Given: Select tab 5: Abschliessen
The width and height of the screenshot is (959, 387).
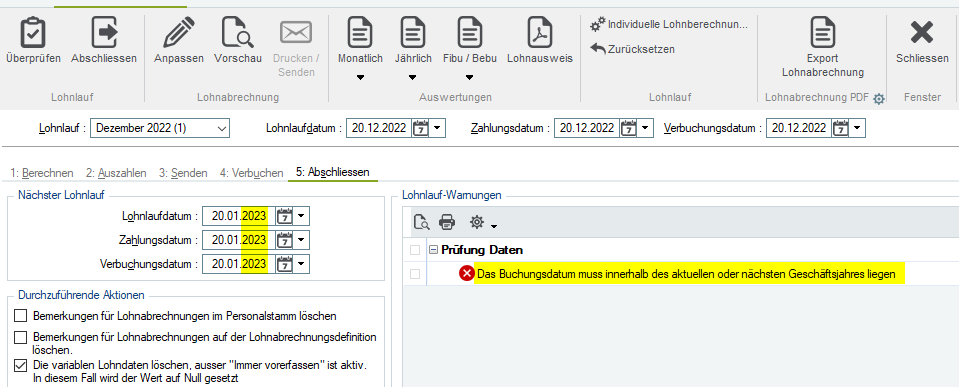Looking at the screenshot, I should click(332, 172).
